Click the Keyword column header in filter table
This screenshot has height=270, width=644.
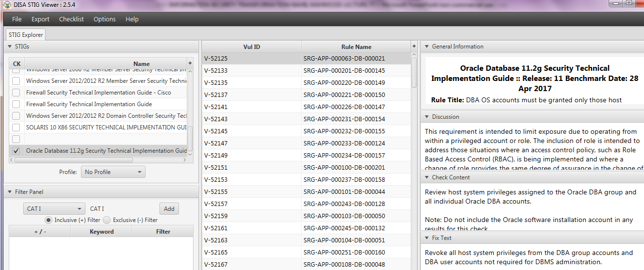(101, 232)
